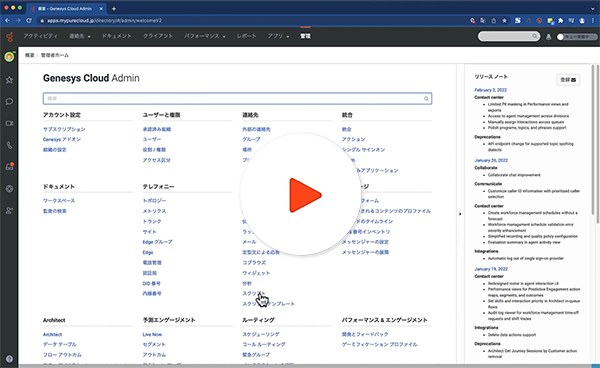Open 内線番号 link under telephony

pyautogui.click(x=152, y=294)
